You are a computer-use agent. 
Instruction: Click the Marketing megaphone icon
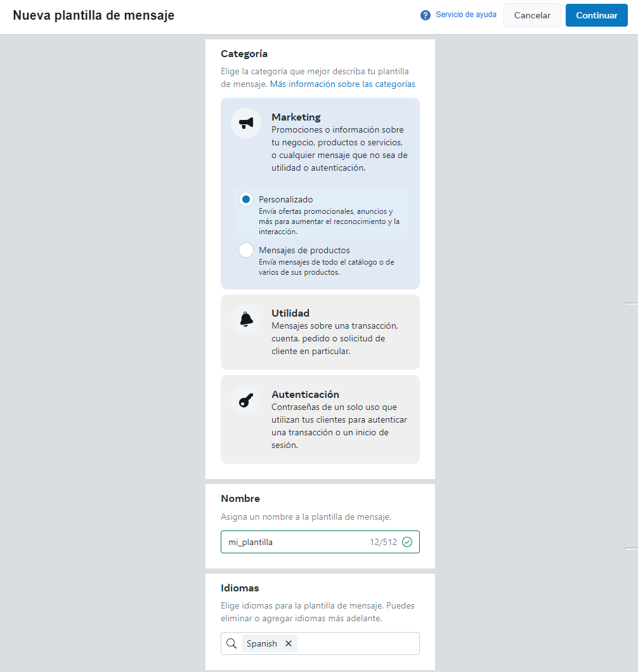point(246,124)
